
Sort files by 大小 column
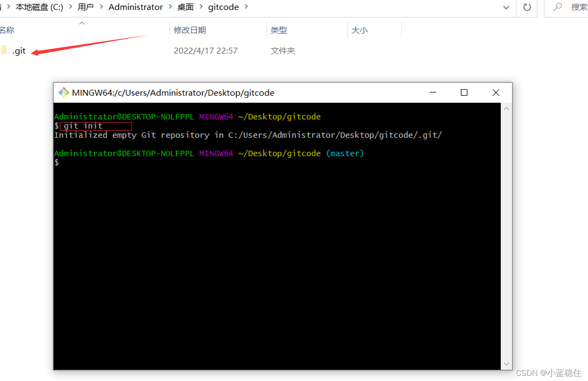pyautogui.click(x=360, y=30)
